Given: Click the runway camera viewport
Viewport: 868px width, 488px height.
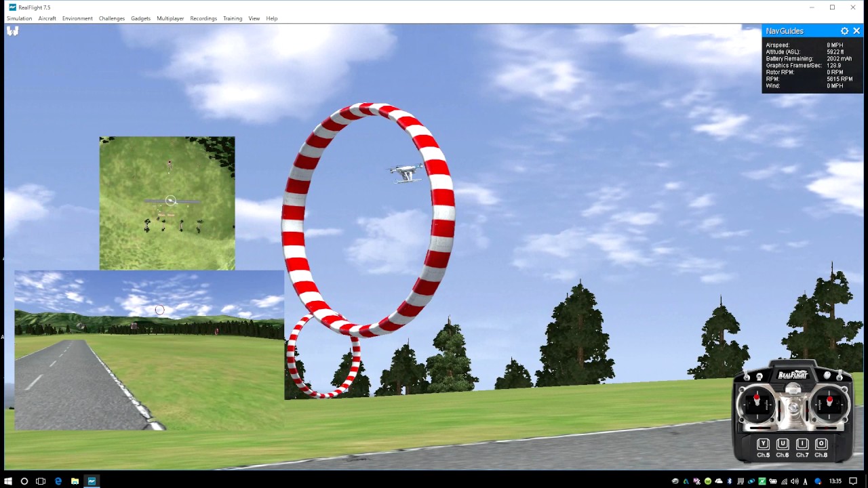Looking at the screenshot, I should (x=149, y=350).
